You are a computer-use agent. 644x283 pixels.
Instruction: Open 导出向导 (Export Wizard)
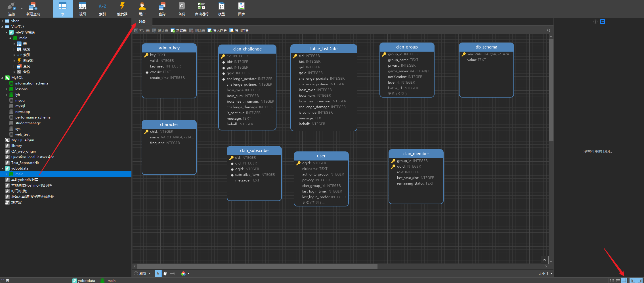pyautogui.click(x=239, y=30)
